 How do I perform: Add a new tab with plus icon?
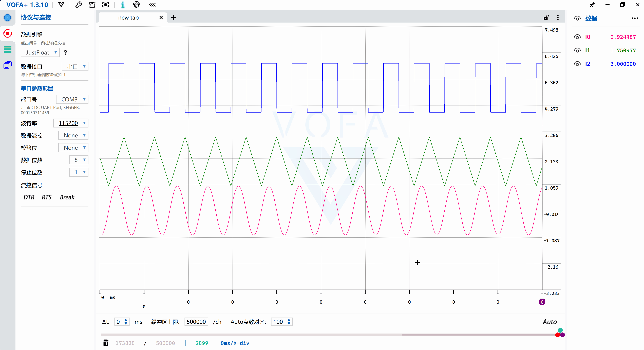[174, 17]
